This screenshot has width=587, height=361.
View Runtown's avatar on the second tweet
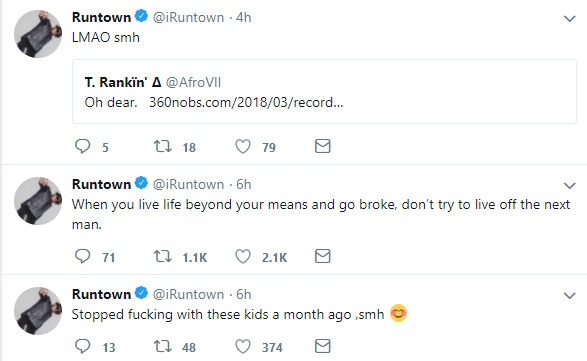point(38,201)
